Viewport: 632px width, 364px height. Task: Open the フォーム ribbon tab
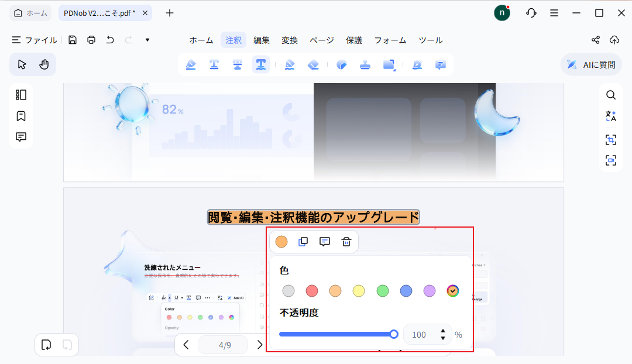click(x=390, y=40)
